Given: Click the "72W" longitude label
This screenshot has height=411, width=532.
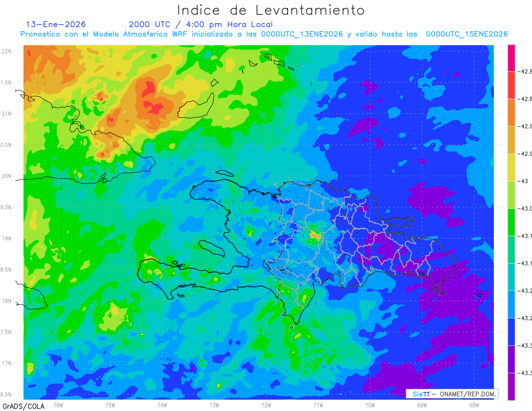Looking at the screenshot, I should pos(266,405).
